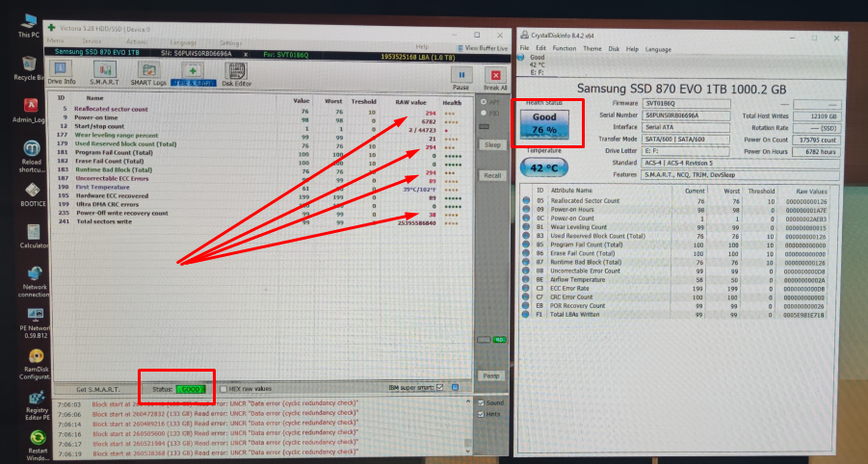
Task: Click the Passp button in Victoria
Action: [490, 375]
